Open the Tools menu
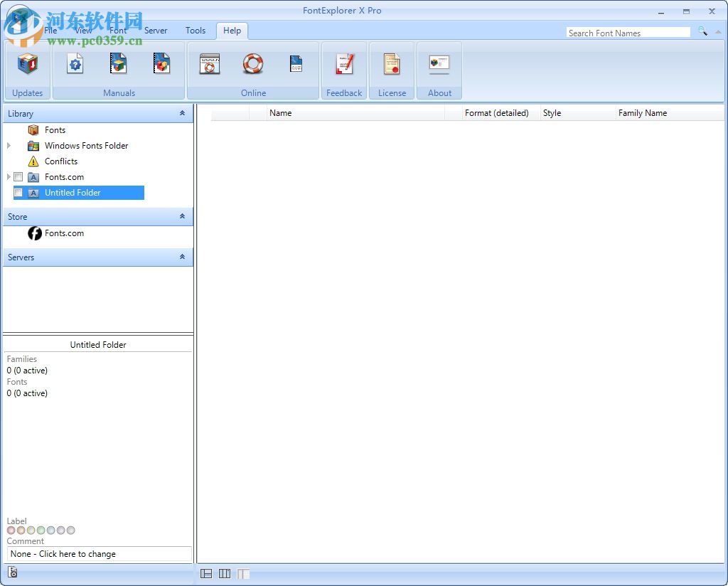The image size is (728, 586). click(195, 31)
